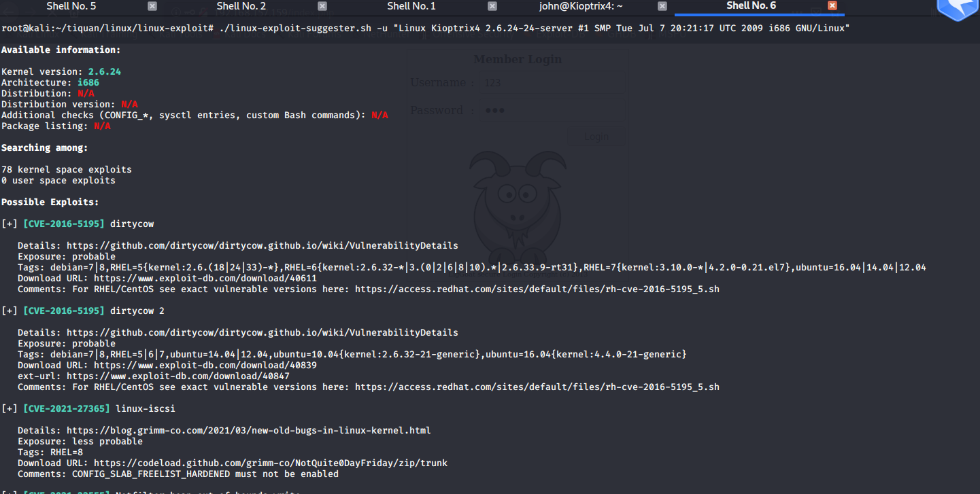Close the Shell No. 6 tab
980x494 pixels.
click(x=832, y=5)
